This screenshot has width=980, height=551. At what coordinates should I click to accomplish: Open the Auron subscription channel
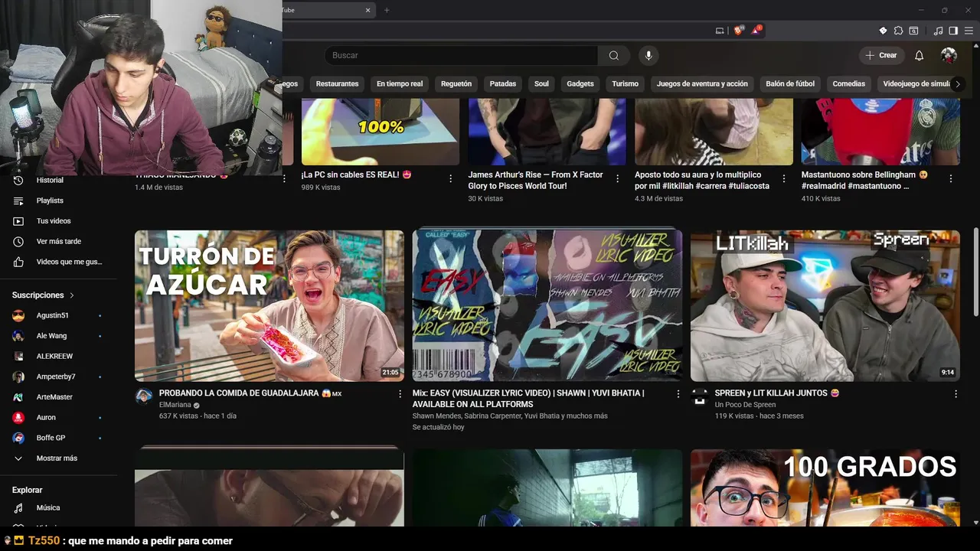58,417
